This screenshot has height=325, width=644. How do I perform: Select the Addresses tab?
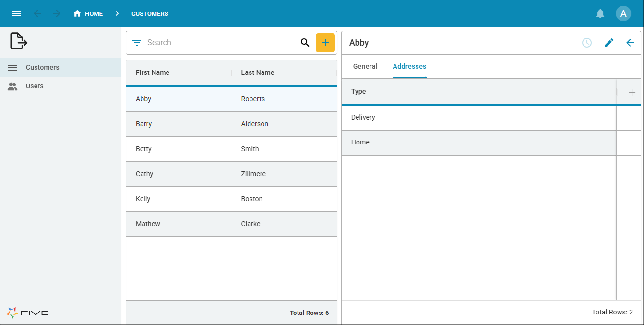pos(409,67)
